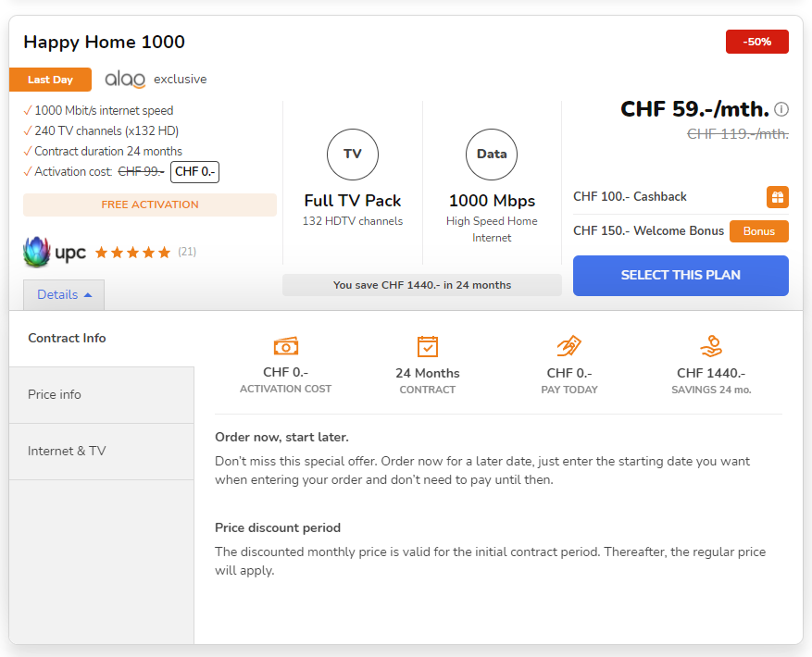This screenshot has width=812, height=657.
Task: Open the Price info tab
Action: pos(101,395)
